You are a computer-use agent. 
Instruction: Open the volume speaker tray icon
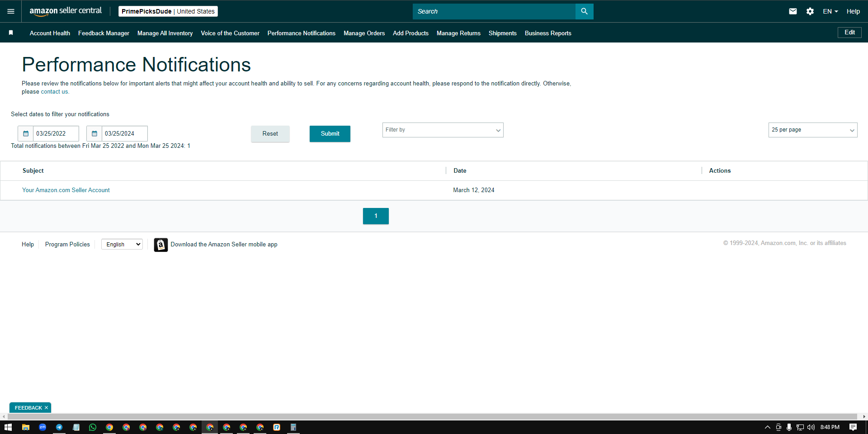(811, 427)
